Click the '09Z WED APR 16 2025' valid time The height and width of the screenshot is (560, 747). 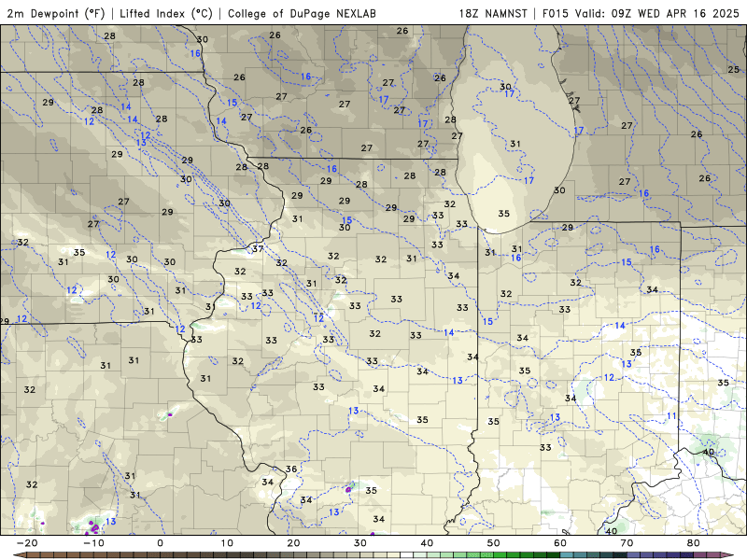(675, 13)
